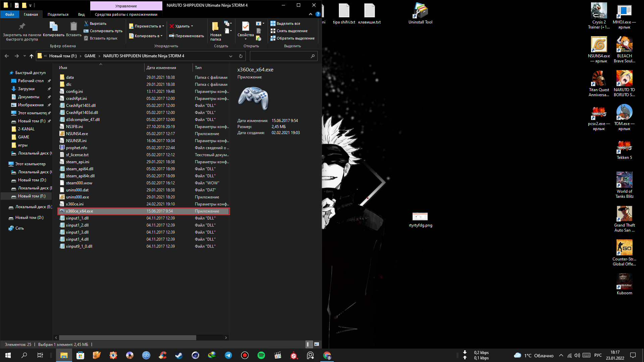The image size is (644, 362).
Task: Click the Explorer search field
Action: pos(283,56)
